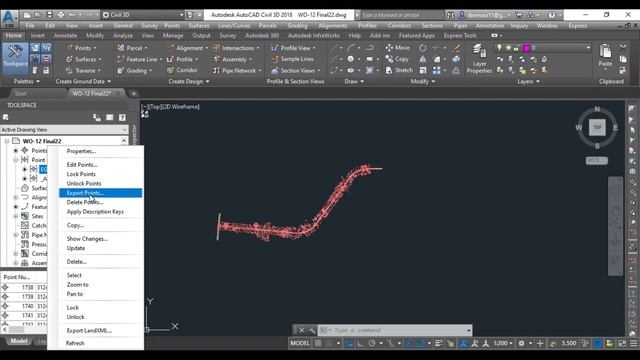Click the WCS label under view cube
This screenshot has height=360, width=640.
[x=596, y=160]
